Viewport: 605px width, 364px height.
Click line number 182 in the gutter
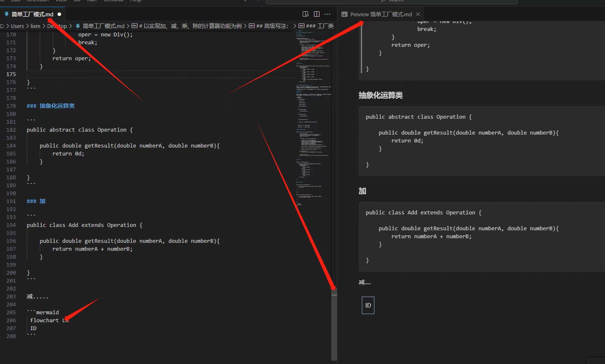[11, 130]
